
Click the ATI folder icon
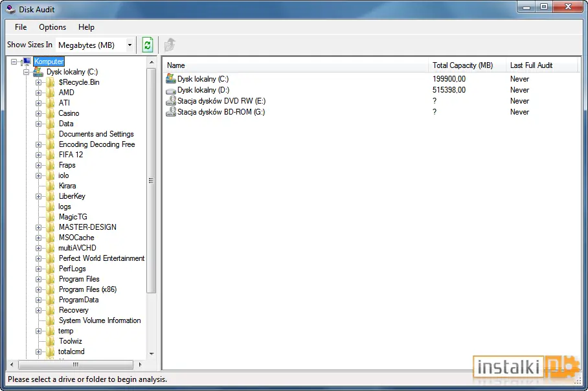(51, 103)
